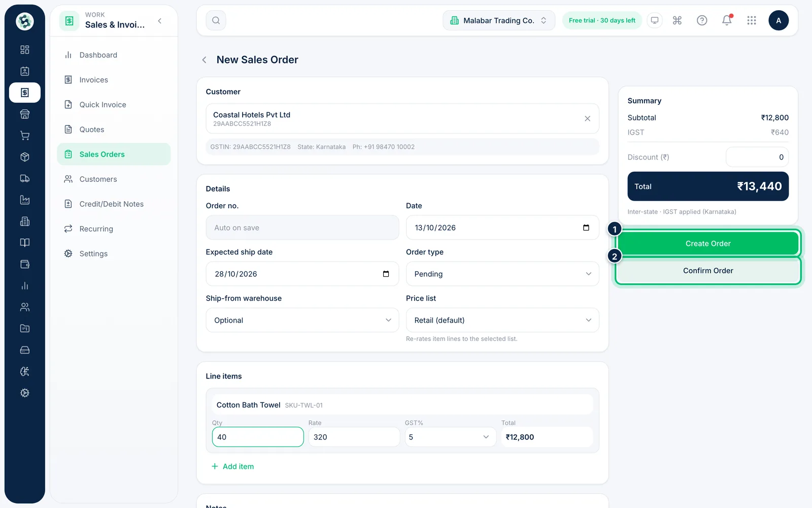Open the command shortcut icon in top bar
The height and width of the screenshot is (508, 812).
click(677, 20)
